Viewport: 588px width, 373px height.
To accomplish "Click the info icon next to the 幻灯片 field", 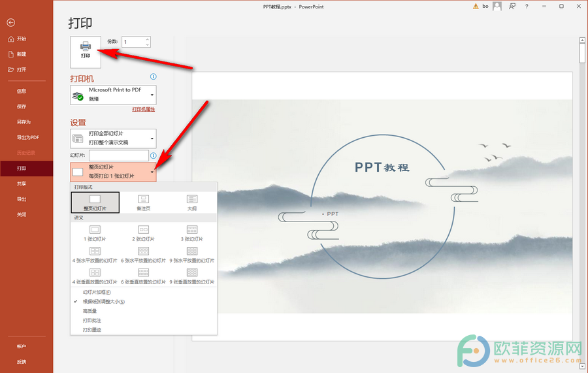I will click(154, 155).
